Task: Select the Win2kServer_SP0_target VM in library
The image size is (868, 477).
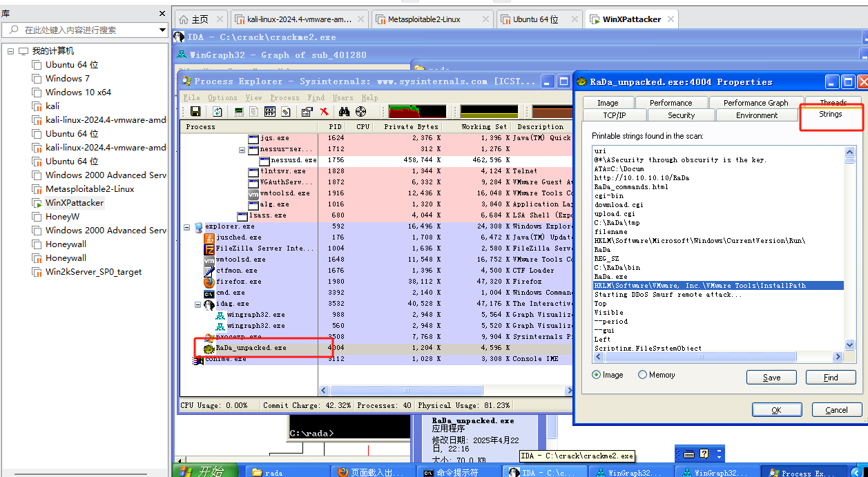Action: (93, 272)
